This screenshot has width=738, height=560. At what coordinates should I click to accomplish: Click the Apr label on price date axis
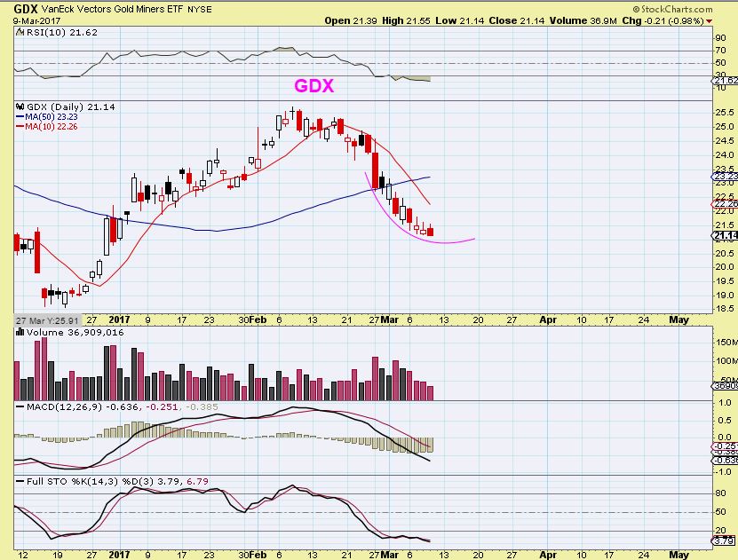[x=548, y=319]
